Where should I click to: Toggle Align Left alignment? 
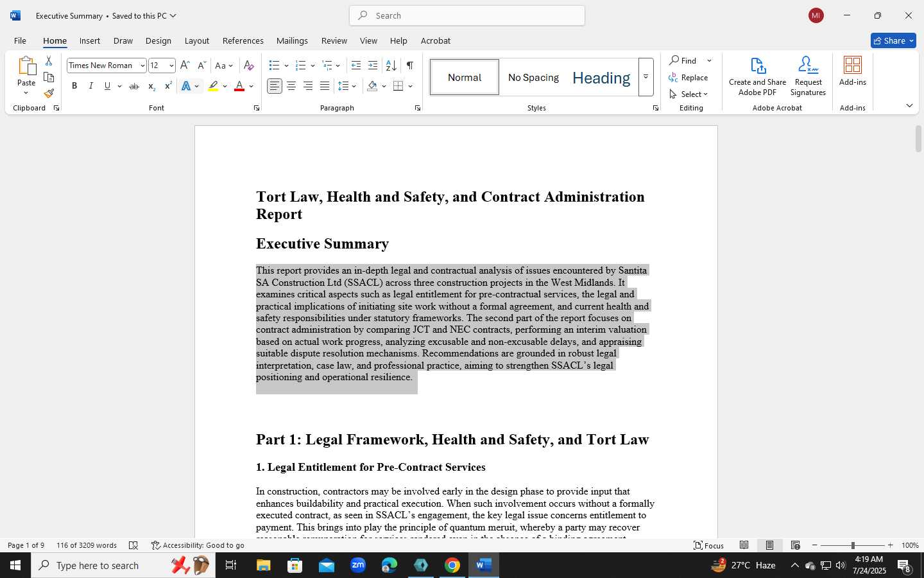click(x=275, y=86)
